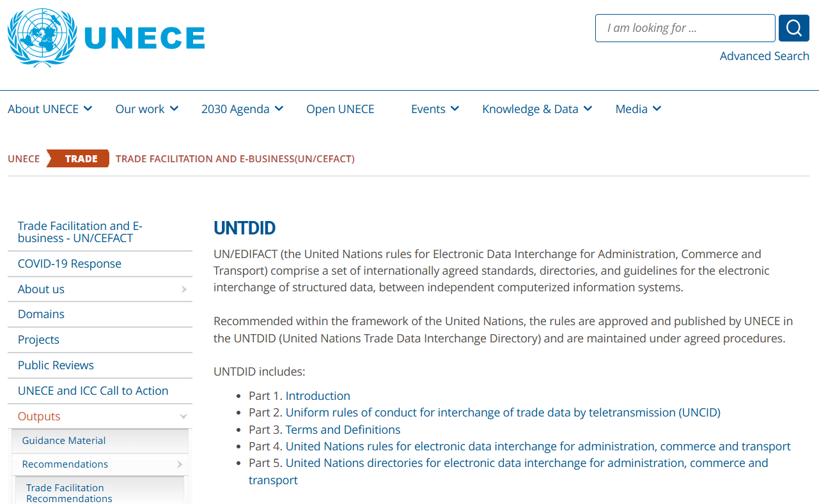
Task: Open the Our work menu item
Action: (139, 109)
